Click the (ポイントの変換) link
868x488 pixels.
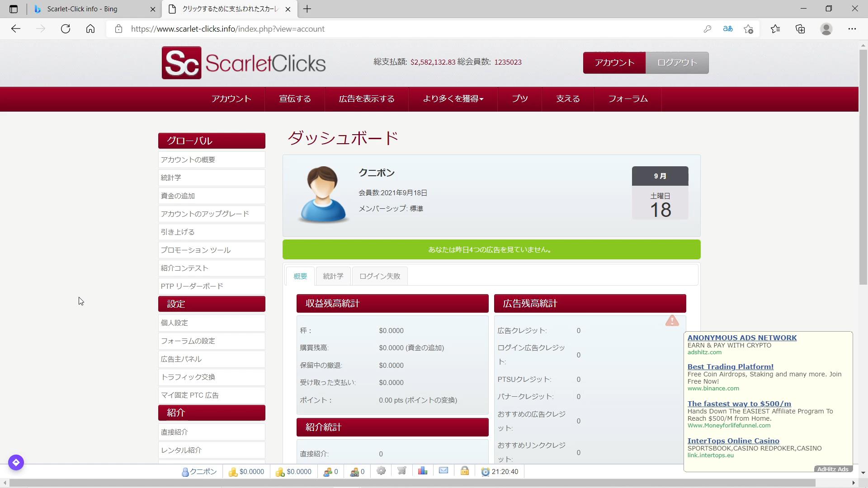[x=431, y=400]
